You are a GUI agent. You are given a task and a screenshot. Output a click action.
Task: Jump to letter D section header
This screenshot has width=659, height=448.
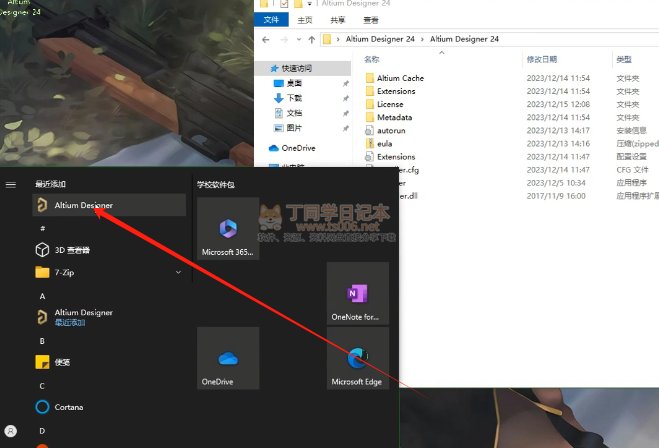[x=42, y=431]
